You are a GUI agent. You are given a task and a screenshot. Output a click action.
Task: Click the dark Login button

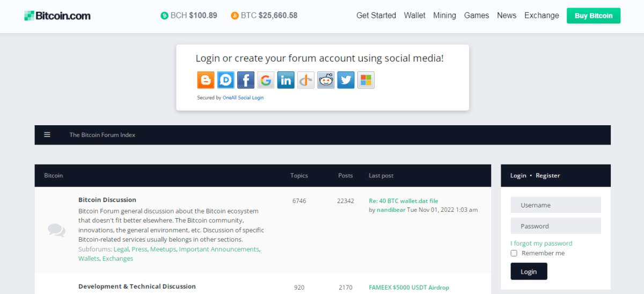[529, 271]
